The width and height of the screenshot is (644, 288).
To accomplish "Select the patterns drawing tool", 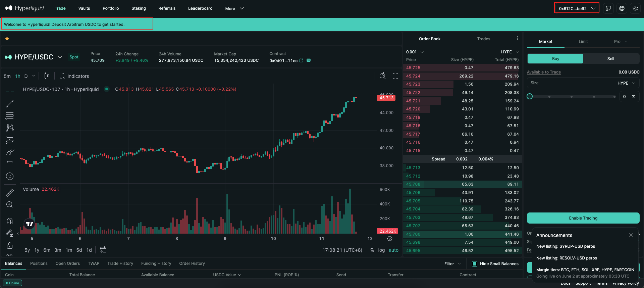I will pyautogui.click(x=10, y=128).
